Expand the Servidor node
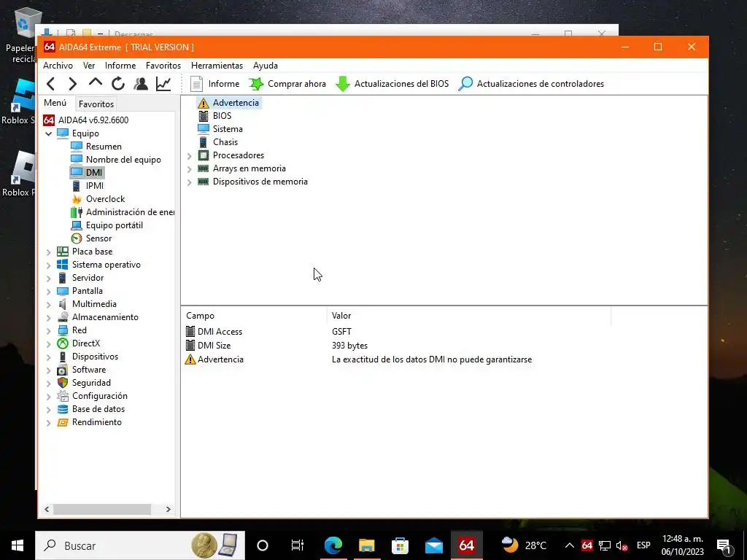747x560 pixels. click(49, 278)
